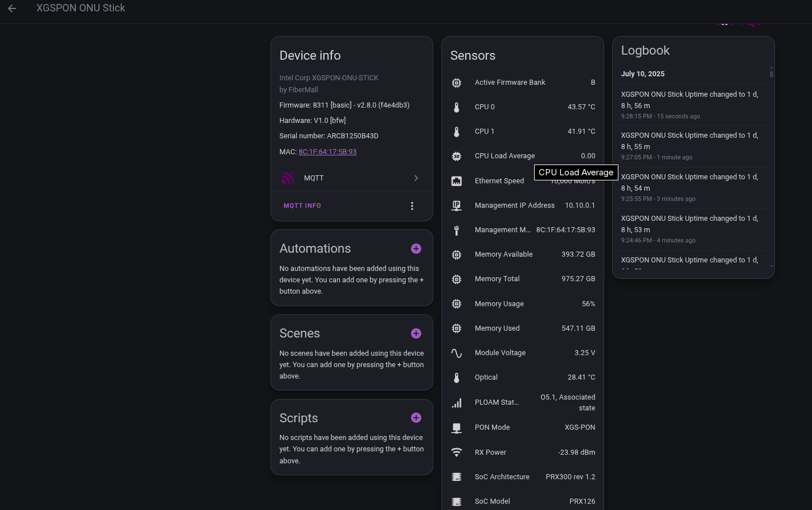Viewport: 812px width, 510px height.
Task: Click the Memory Usage chip icon
Action: pyautogui.click(x=457, y=304)
